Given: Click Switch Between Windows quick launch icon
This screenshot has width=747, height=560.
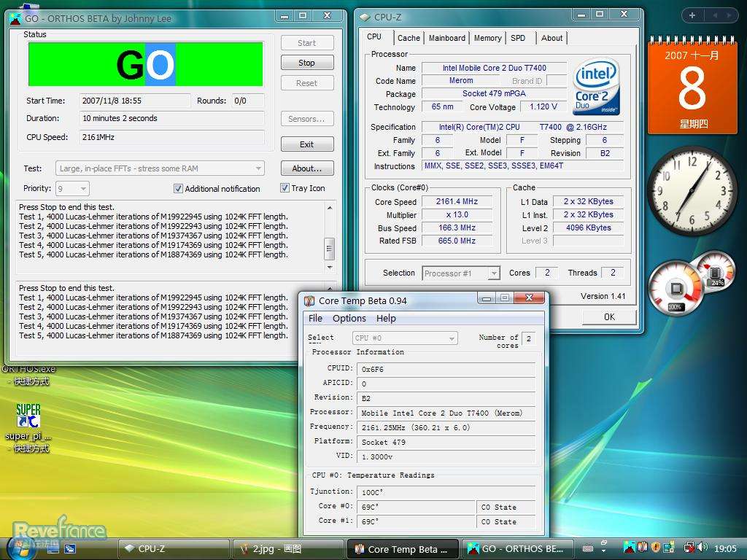Looking at the screenshot, I should coord(70,548).
